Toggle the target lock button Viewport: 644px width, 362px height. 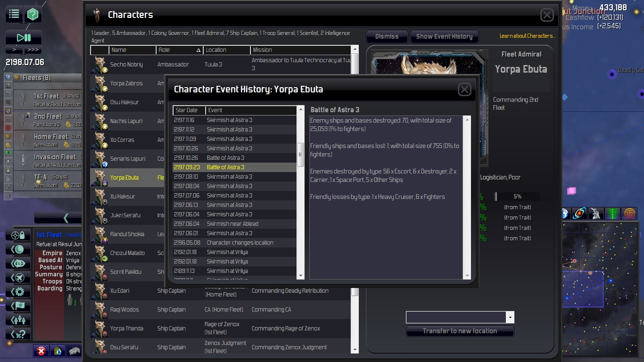[18, 235]
